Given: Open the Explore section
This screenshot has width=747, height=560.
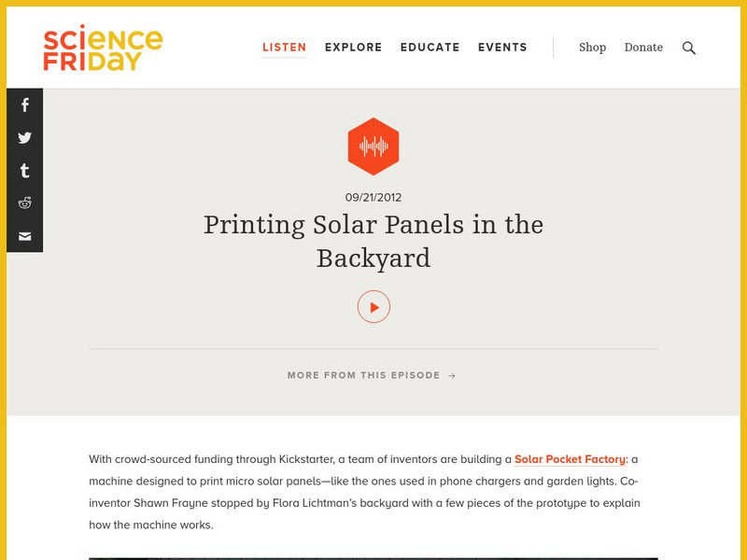Looking at the screenshot, I should click(x=352, y=47).
